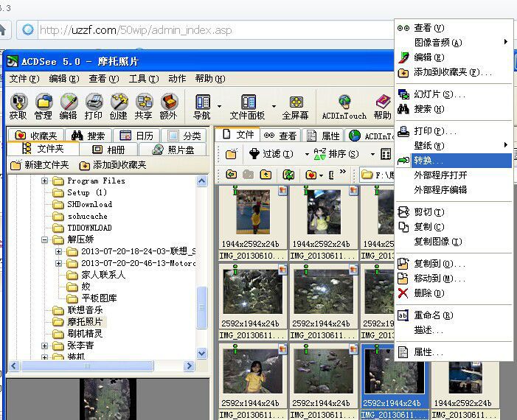Click the view mode grid icon
The height and width of the screenshot is (420, 517).
point(386,154)
